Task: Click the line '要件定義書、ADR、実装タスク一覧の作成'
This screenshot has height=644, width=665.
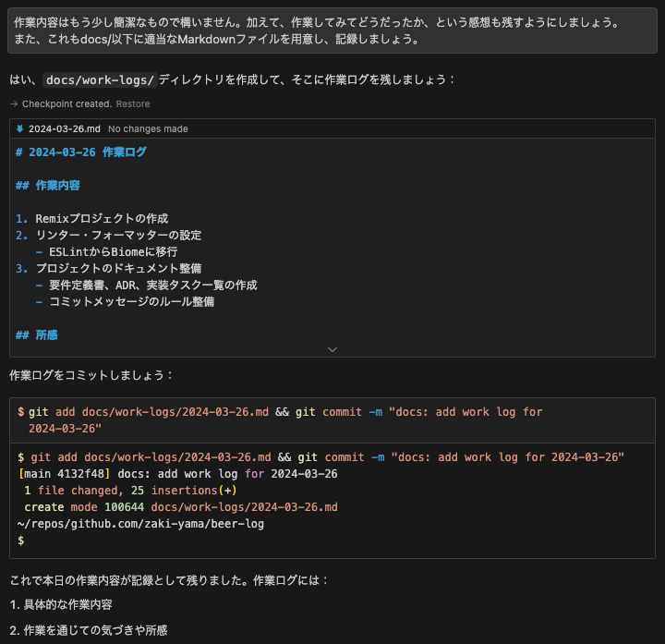Action: [153, 286]
